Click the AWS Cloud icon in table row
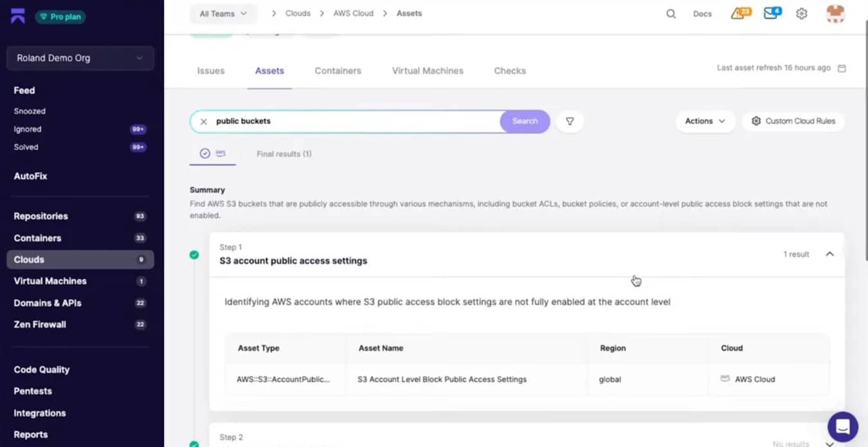This screenshot has height=447, width=868. click(x=725, y=379)
